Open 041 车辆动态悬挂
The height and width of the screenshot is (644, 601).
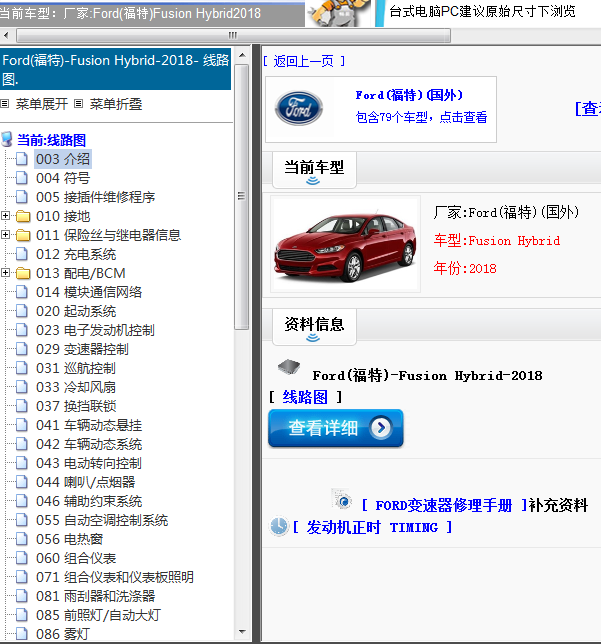(x=89, y=425)
